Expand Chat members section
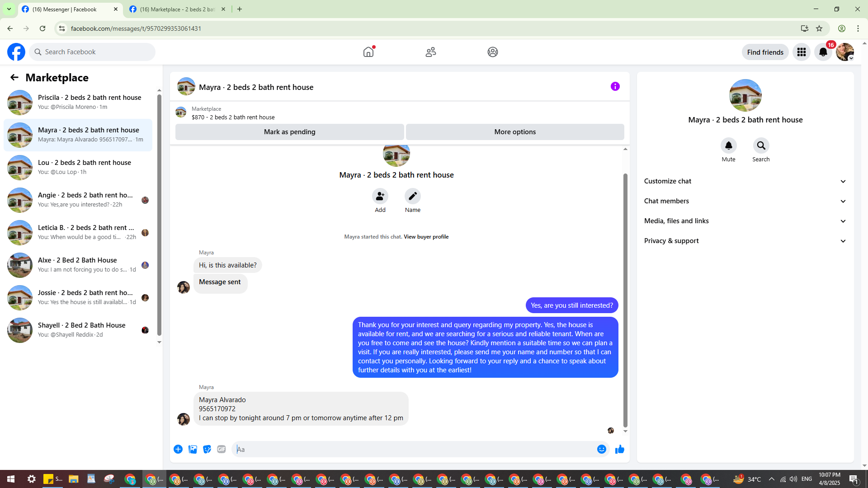 (x=745, y=201)
